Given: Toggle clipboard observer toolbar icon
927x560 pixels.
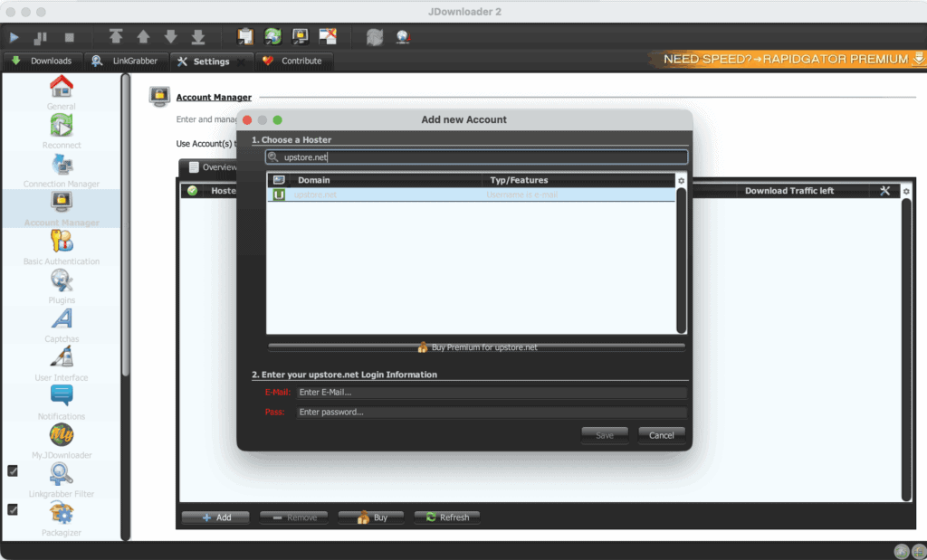Looking at the screenshot, I should [245, 36].
